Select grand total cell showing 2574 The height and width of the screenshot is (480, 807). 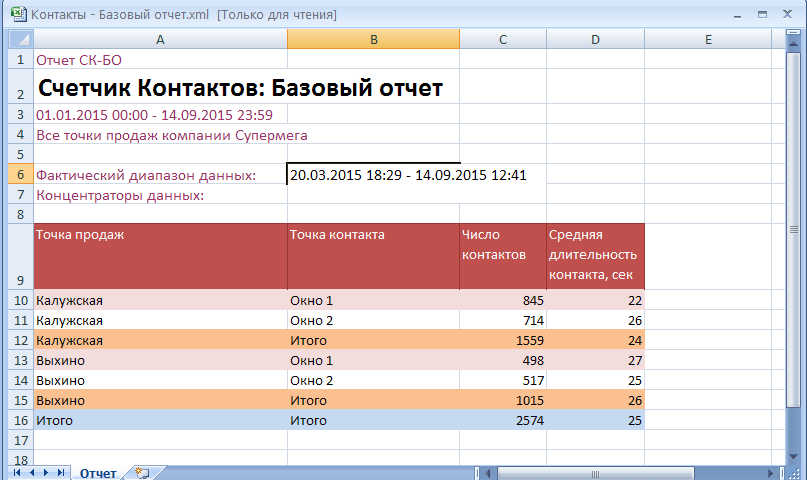(x=503, y=421)
